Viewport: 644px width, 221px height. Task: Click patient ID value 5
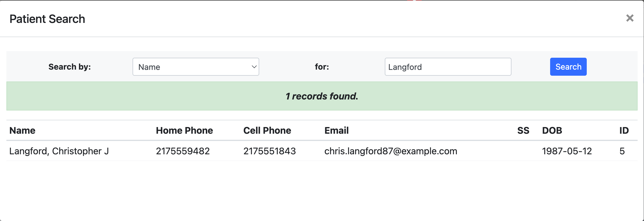622,151
